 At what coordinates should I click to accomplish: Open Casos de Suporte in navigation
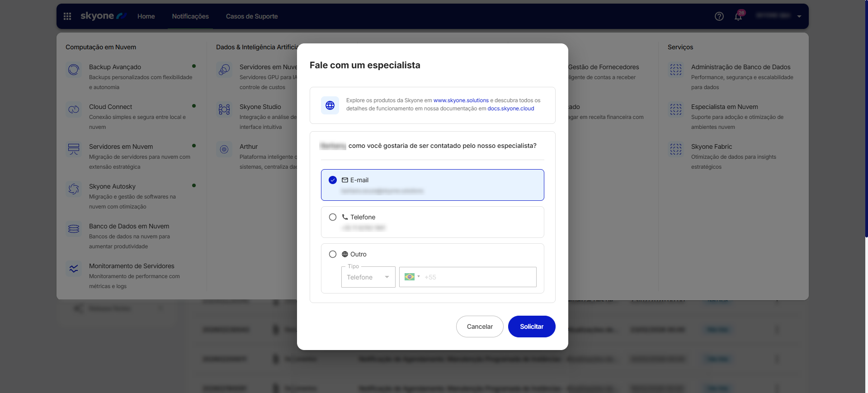(x=252, y=16)
